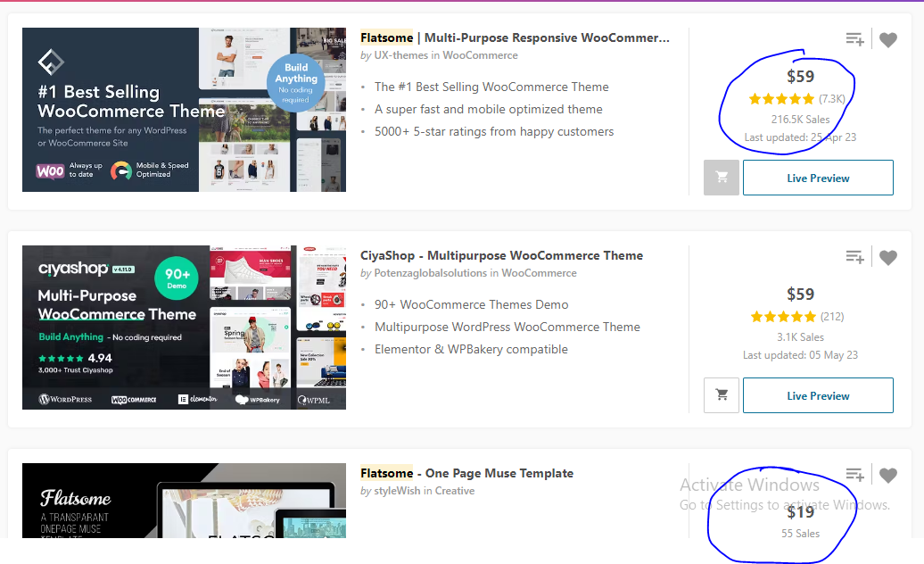The height and width of the screenshot is (564, 924).
Task: Click the 3.1K Sales text
Action: pos(800,337)
